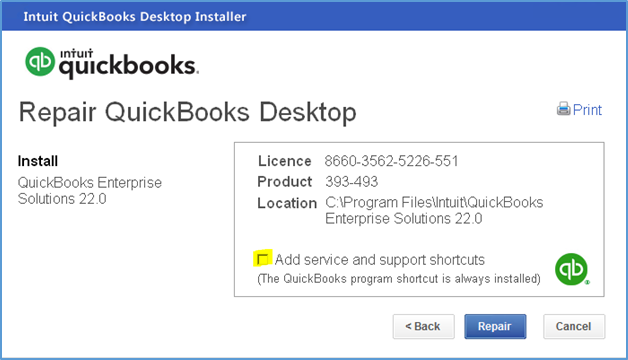The height and width of the screenshot is (360, 628).
Task: Enable the Add service and support shortcuts checkbox
Action: click(x=263, y=259)
